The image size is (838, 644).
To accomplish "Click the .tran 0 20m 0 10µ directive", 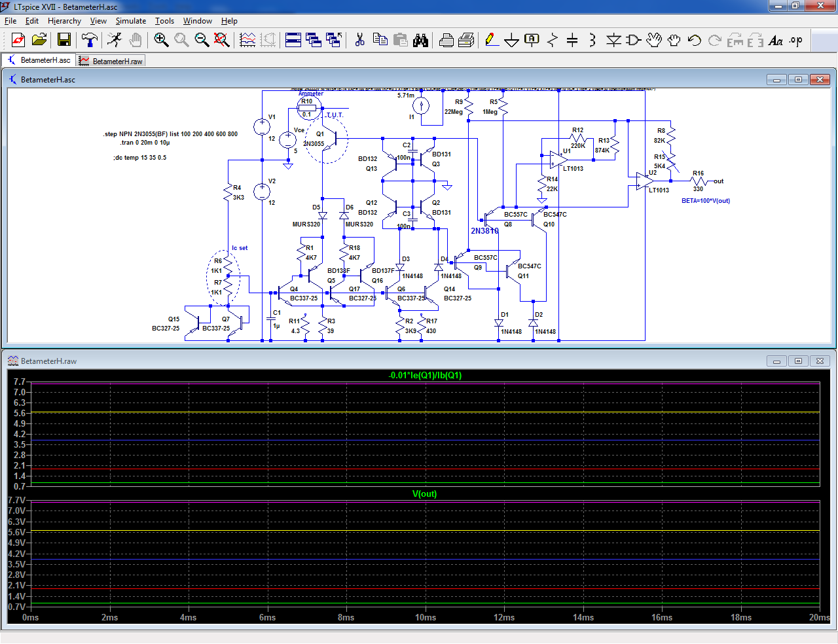I will pyautogui.click(x=145, y=143).
